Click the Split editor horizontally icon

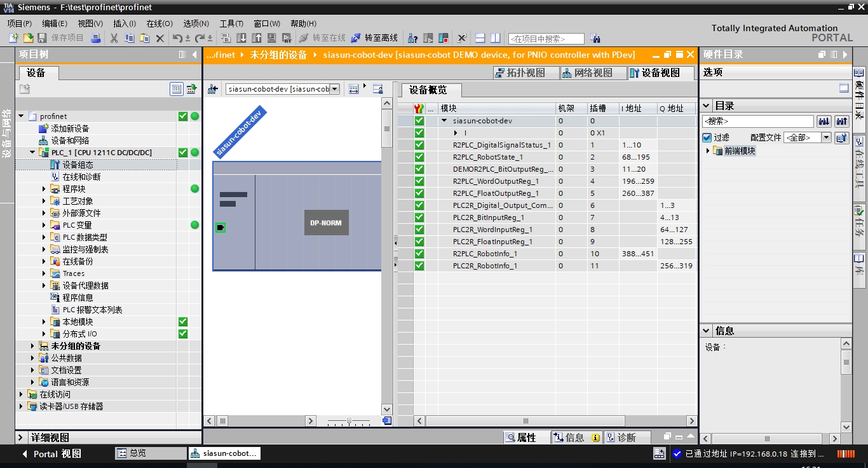coord(480,38)
